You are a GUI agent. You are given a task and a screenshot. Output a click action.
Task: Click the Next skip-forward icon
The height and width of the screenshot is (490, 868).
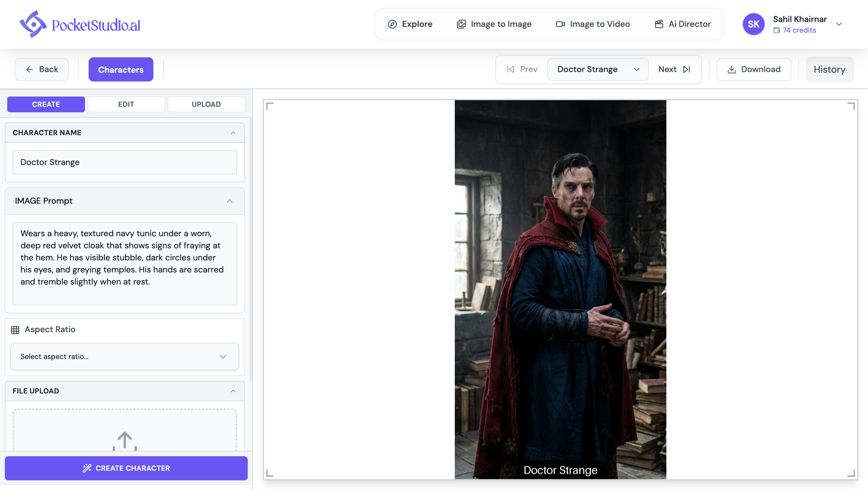click(686, 69)
